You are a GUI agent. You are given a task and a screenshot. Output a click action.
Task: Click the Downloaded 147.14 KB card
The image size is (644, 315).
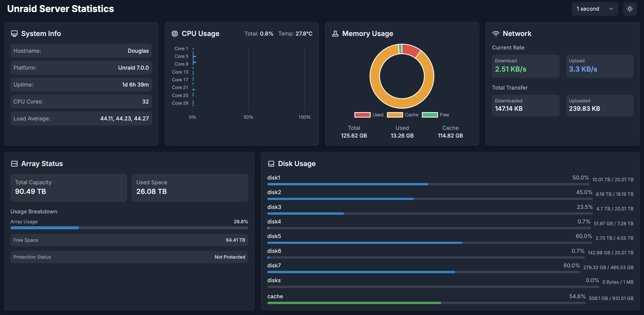(526, 105)
